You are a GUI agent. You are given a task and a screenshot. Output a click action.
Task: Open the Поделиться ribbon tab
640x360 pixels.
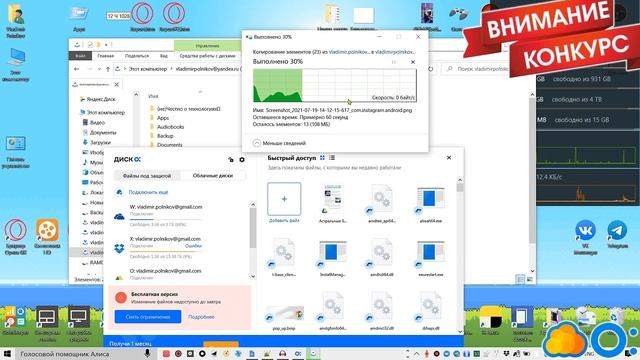[x=137, y=56]
